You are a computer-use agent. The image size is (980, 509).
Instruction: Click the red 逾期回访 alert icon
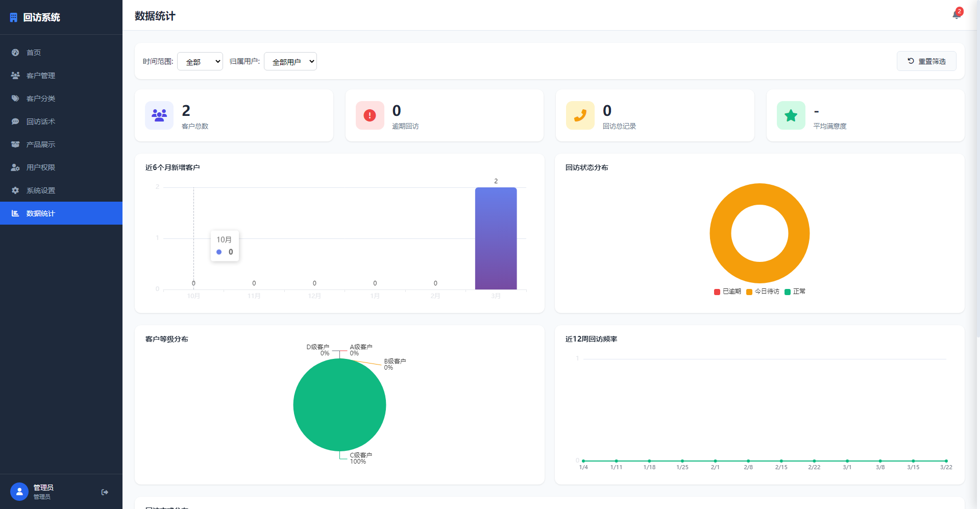[x=370, y=115]
